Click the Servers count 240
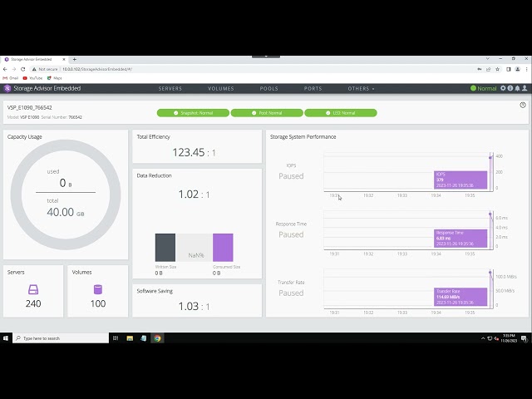 [x=33, y=303]
